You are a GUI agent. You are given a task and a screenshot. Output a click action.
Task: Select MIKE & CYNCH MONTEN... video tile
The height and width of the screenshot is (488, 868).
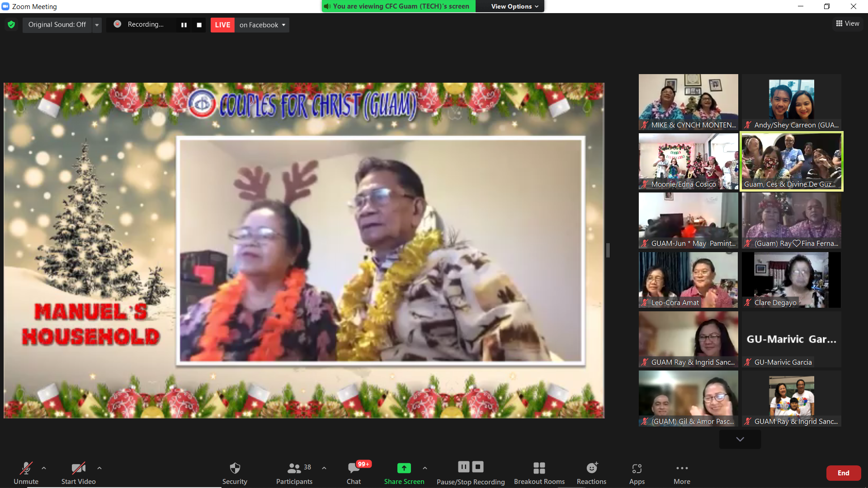pyautogui.click(x=688, y=102)
